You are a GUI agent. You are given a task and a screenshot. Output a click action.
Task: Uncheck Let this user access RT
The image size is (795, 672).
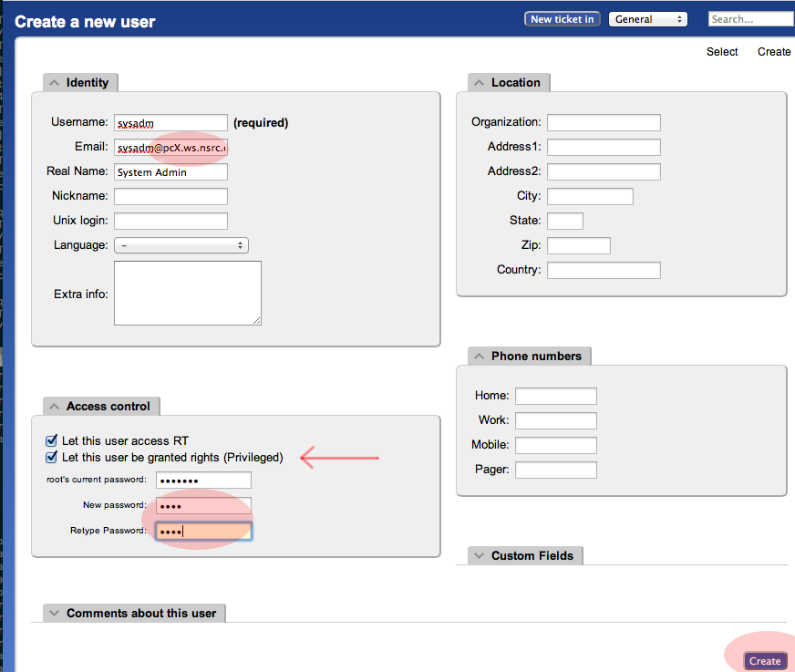click(x=52, y=440)
